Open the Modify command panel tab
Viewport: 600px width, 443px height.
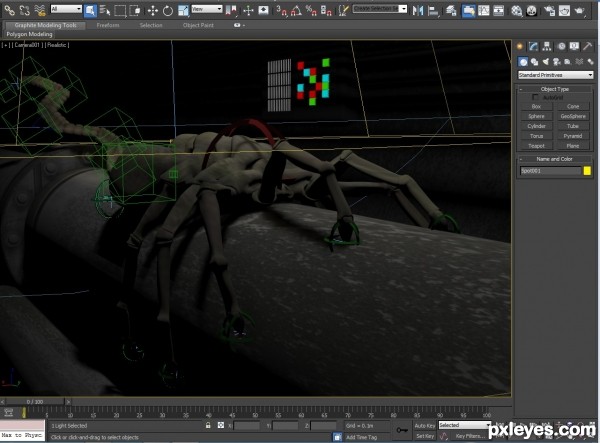pos(533,47)
